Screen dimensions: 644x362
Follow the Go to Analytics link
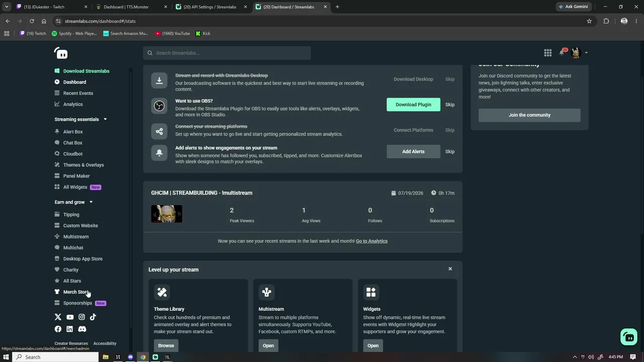click(371, 241)
